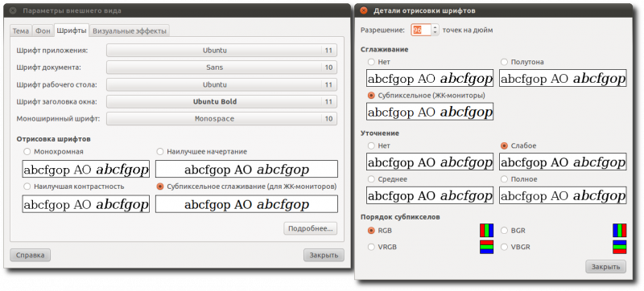Viewport: 644px width, 291px height.
Task: Open the Шрифт приложения font chooser
Action: pyautogui.click(x=222, y=51)
